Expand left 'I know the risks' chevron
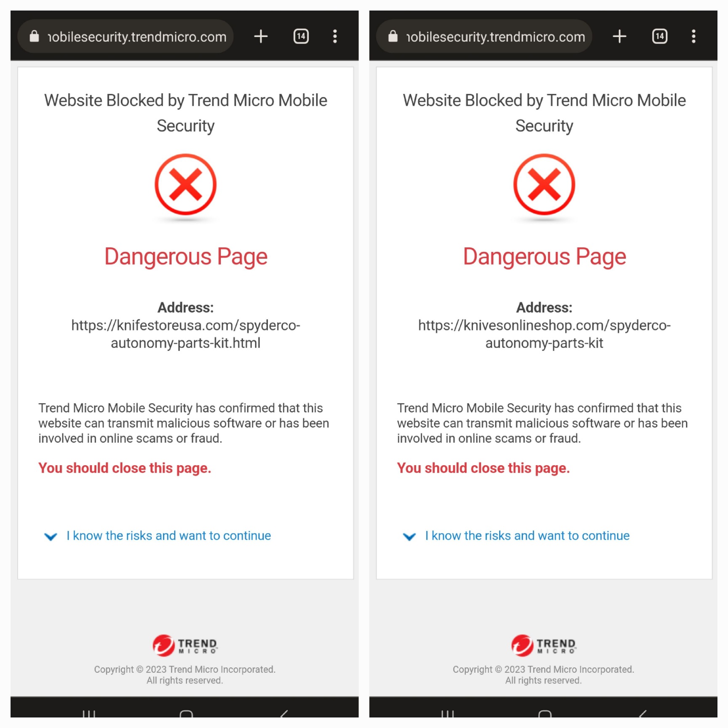728x728 pixels. click(x=51, y=536)
